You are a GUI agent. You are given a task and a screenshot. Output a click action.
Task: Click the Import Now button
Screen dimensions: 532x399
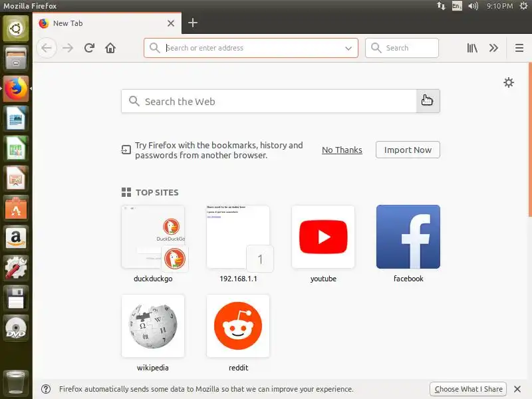click(x=408, y=150)
